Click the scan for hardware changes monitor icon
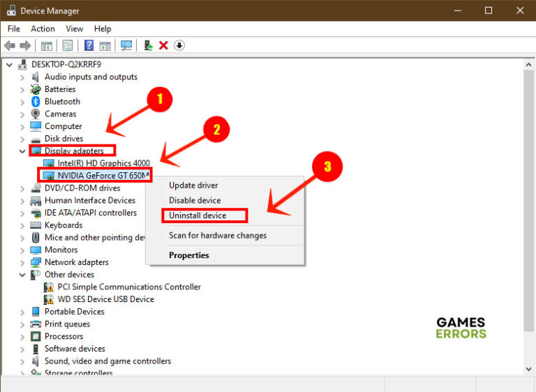 pos(126,45)
